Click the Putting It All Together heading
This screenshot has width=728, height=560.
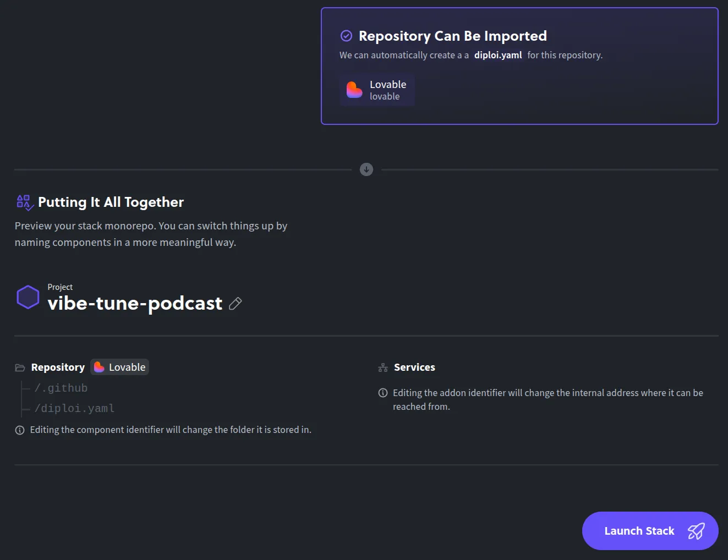(110, 202)
